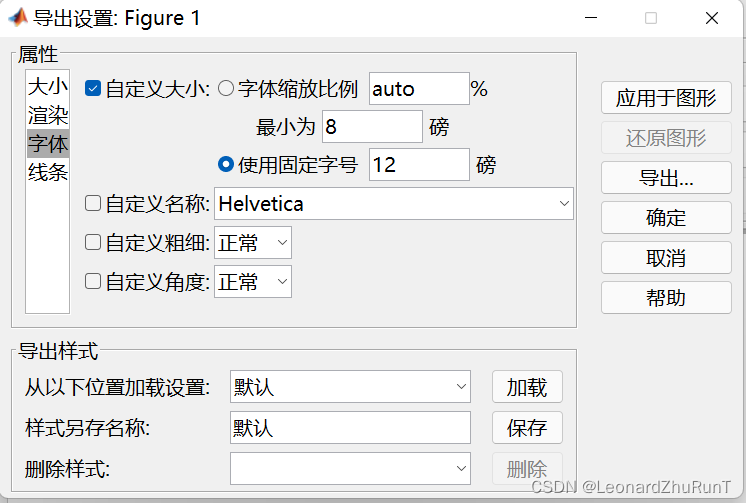
Task: Select 线条 in the properties list
Action: coord(48,172)
